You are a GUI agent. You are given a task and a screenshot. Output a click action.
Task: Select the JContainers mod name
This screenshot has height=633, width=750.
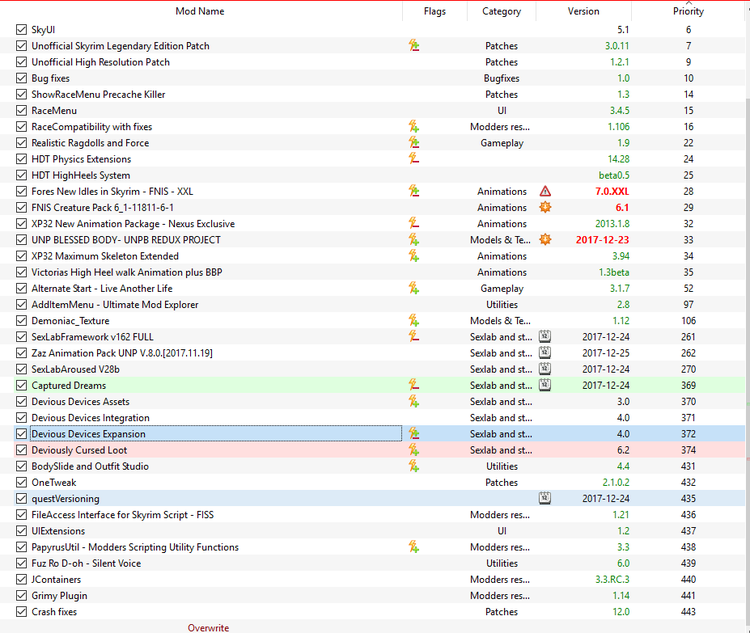[x=56, y=579]
